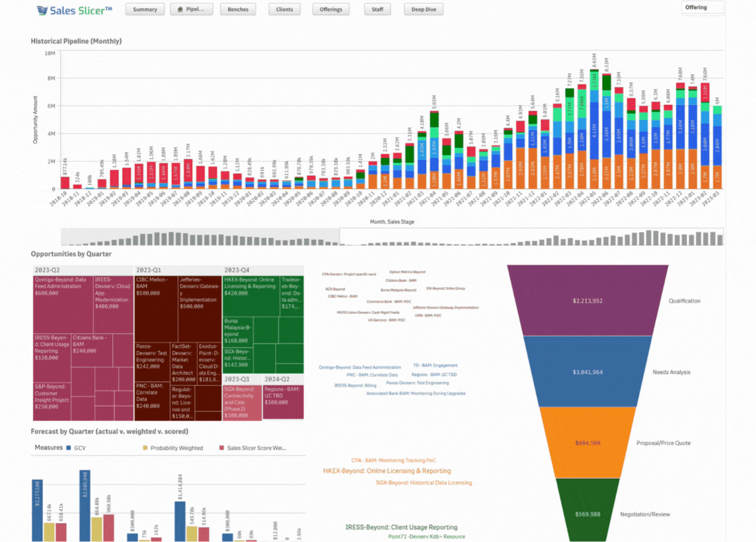Click the IRESS-Devserv Cloud App Modernization tile
Screen dimensions: 756x542
coord(113,304)
